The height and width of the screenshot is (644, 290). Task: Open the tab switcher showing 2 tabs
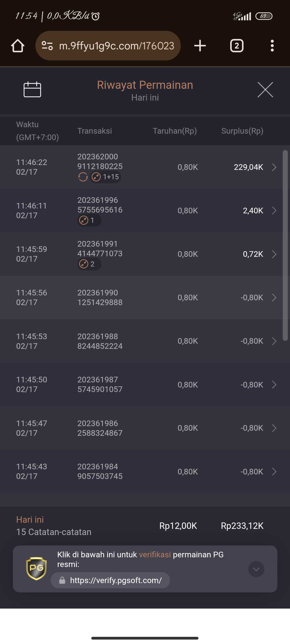pyautogui.click(x=237, y=46)
